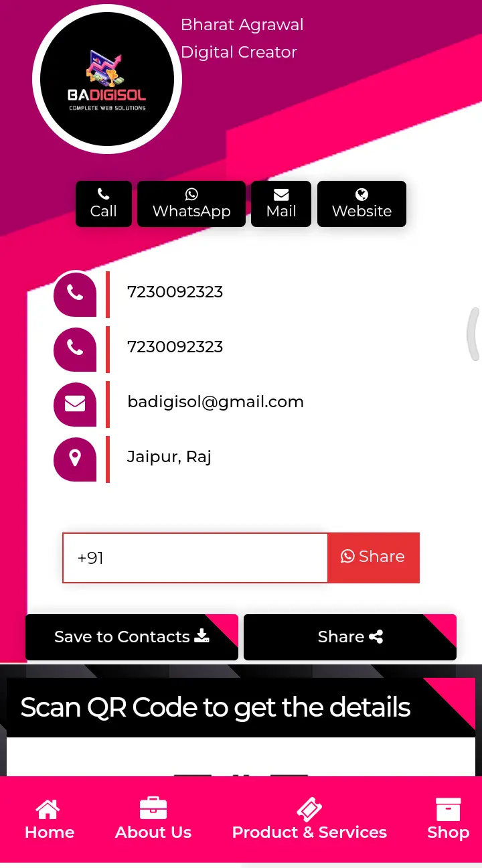
Task: Click the black Share button
Action: (350, 637)
